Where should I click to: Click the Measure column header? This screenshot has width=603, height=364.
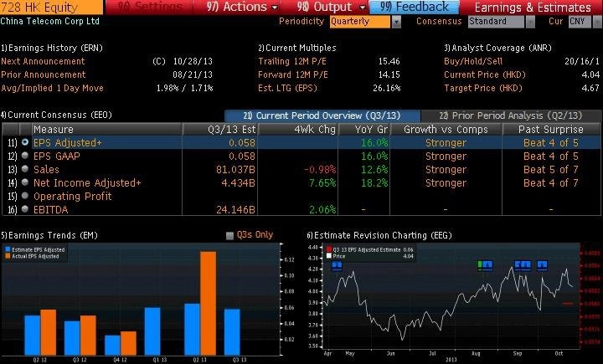pos(107,129)
